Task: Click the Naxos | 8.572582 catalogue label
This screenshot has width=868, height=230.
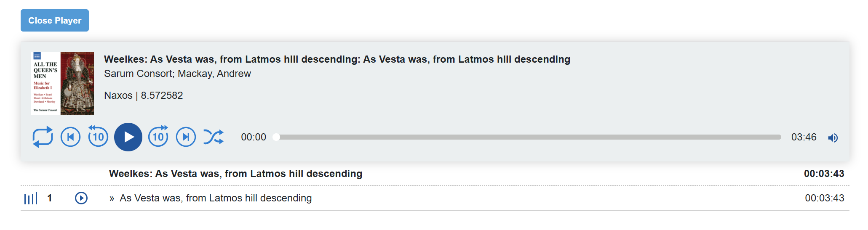Action: coord(144,95)
